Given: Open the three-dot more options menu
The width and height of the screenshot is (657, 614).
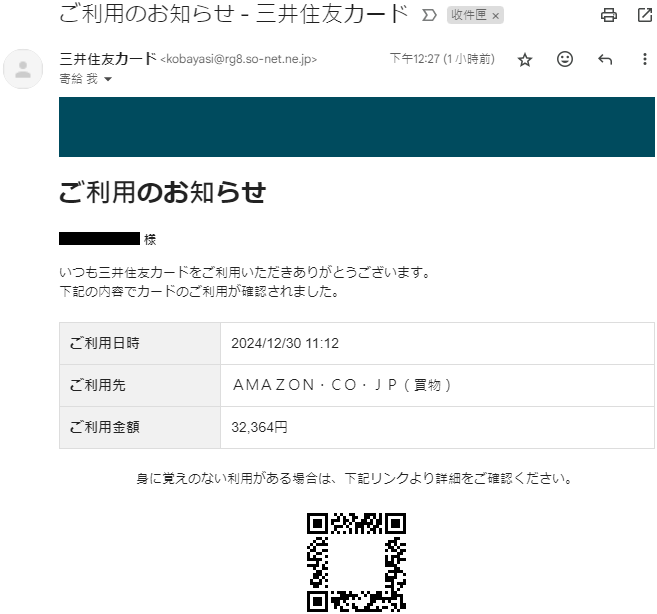Looking at the screenshot, I should pyautogui.click(x=644, y=59).
